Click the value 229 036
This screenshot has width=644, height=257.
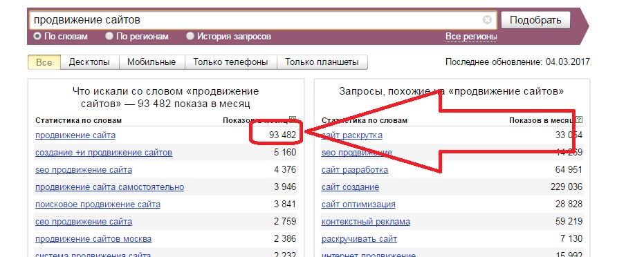(567, 187)
